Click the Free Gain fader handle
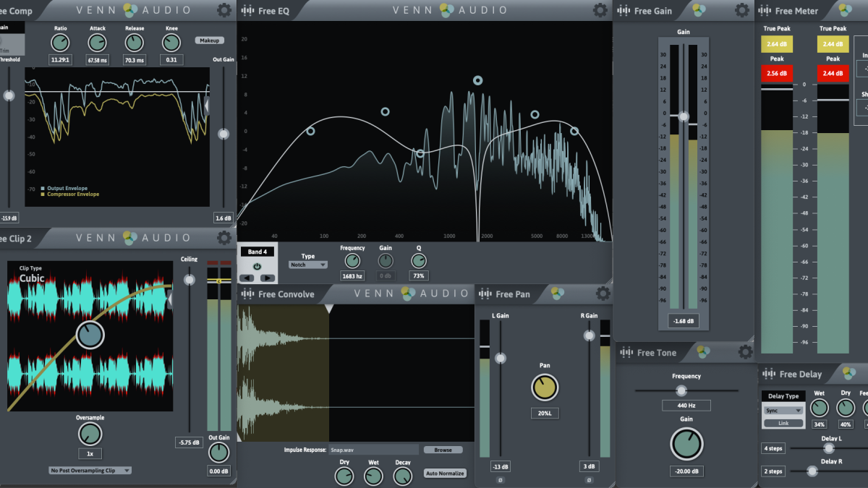The image size is (868, 488). pos(684,116)
